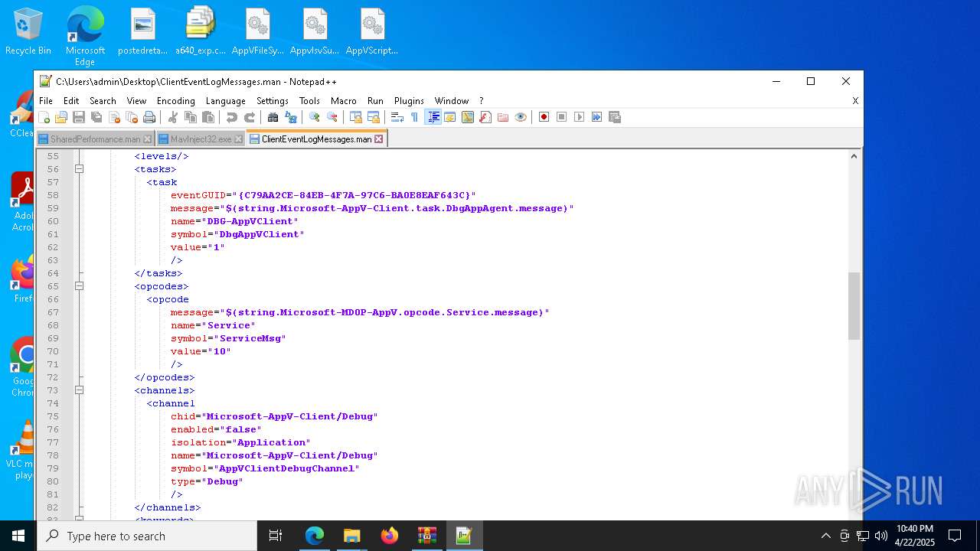Click the Close All toolbar icon
This screenshot has height=551, width=980.
coord(132,117)
